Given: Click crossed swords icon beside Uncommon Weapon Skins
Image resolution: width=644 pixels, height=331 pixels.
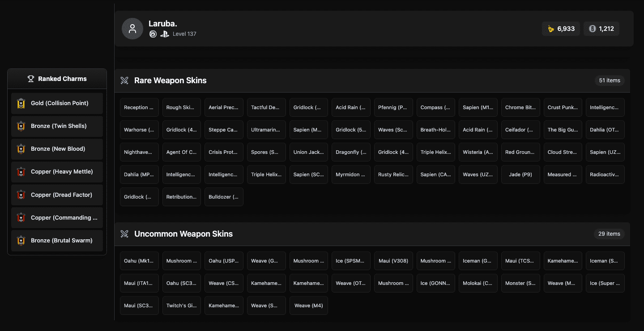Looking at the screenshot, I should tap(124, 234).
